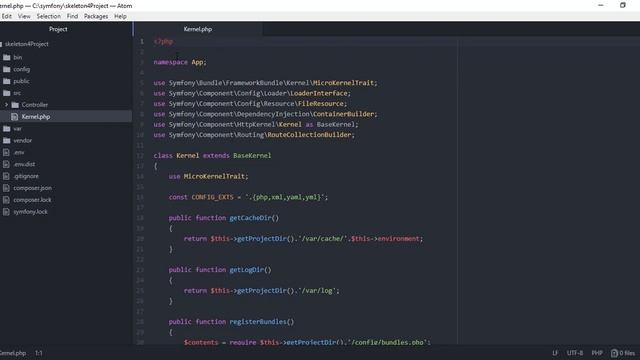The height and width of the screenshot is (360, 640).
Task: Click the 'registerBundles' function name
Action: (258, 322)
